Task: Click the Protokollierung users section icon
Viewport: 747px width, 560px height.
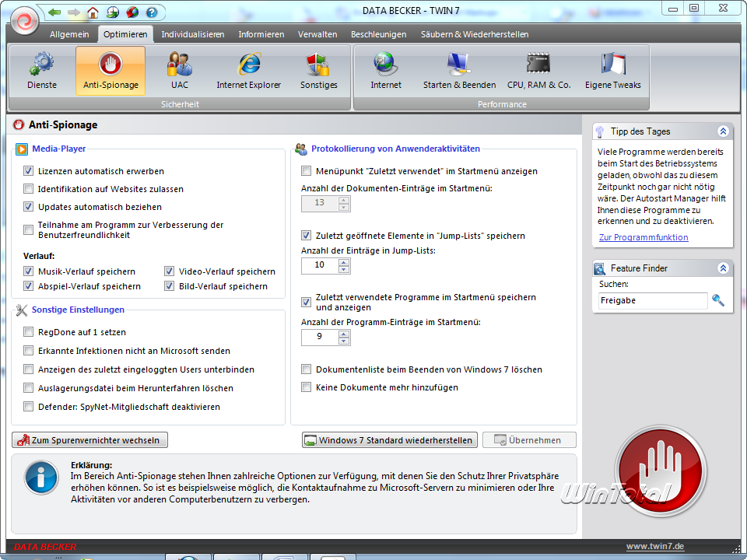Action: pos(300,149)
